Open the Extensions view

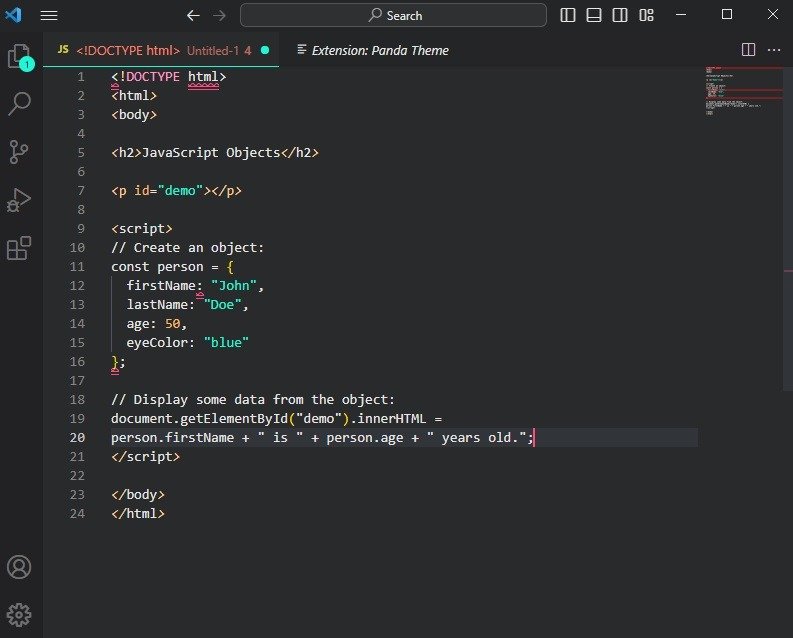(19, 248)
